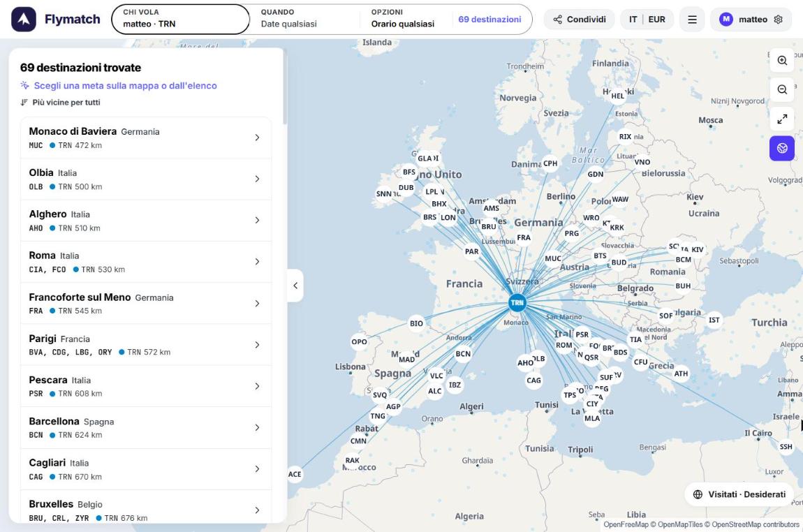This screenshot has height=532, width=803.
Task: Click the VNO airport marker
Action: point(642,162)
